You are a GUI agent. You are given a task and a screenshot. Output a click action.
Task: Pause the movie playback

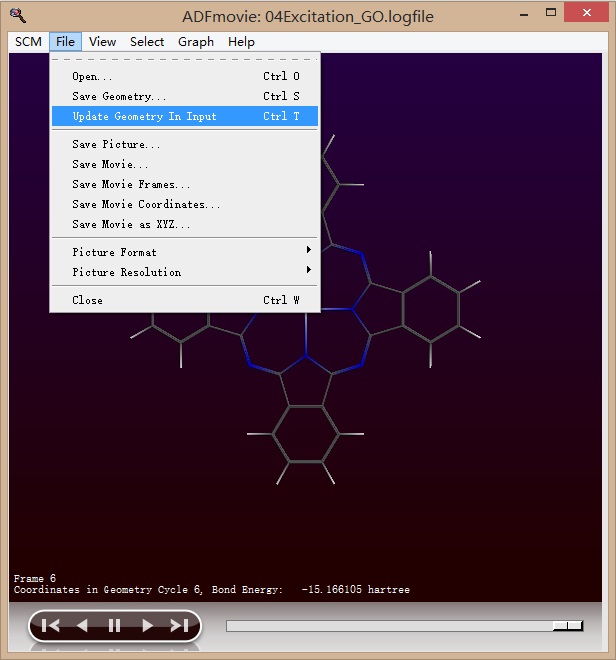114,625
